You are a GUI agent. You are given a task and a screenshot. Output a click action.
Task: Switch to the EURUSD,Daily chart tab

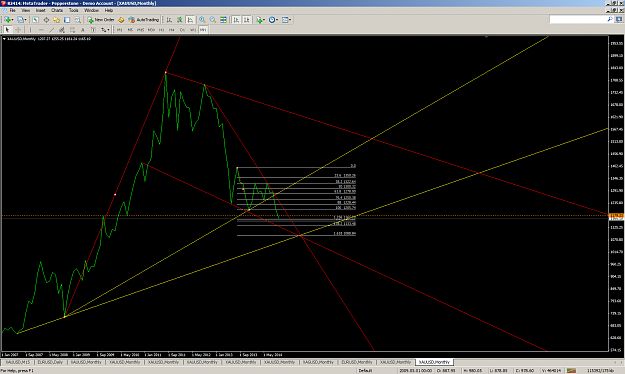click(x=50, y=362)
